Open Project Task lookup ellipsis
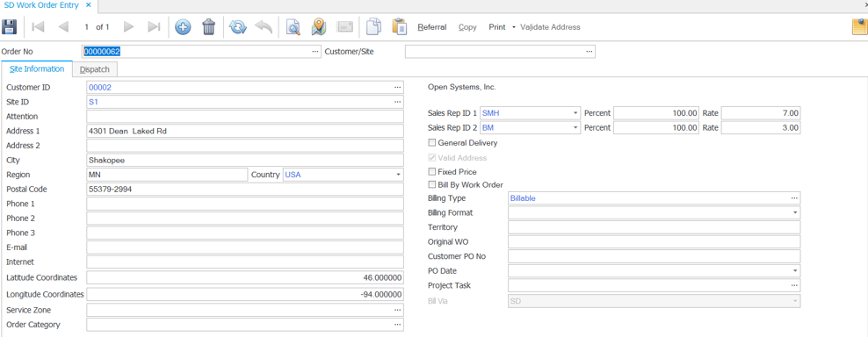 tap(794, 285)
